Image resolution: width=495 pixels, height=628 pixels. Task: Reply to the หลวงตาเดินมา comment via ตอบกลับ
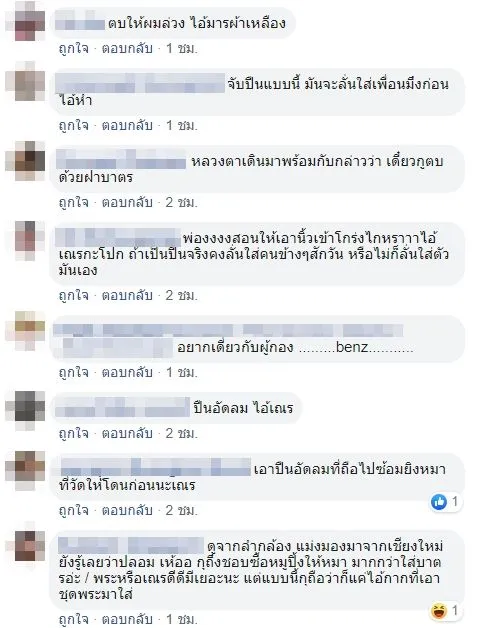click(127, 202)
